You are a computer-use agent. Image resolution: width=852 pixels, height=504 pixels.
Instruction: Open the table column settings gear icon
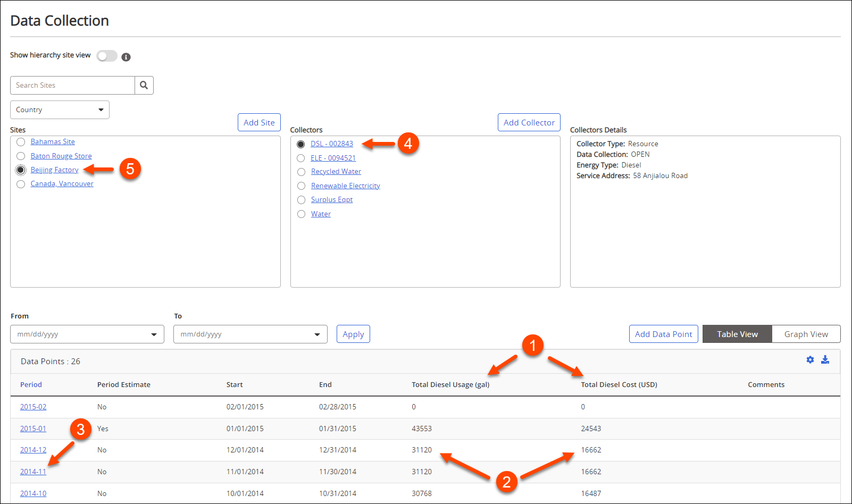click(x=810, y=360)
